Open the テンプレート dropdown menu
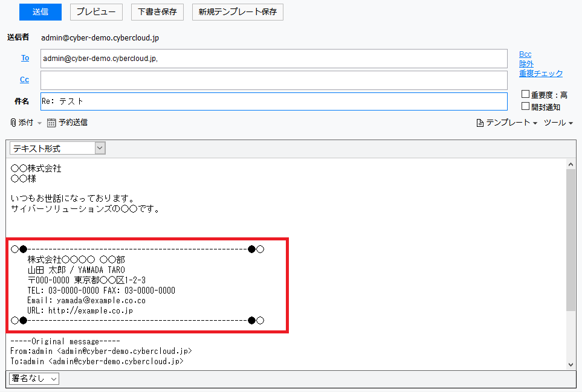The height and width of the screenshot is (392, 582). tap(511, 123)
